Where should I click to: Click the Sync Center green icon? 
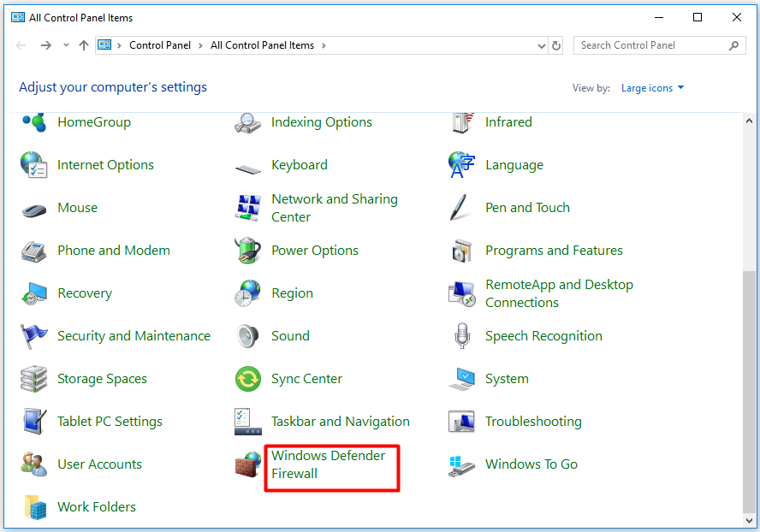tap(247, 379)
